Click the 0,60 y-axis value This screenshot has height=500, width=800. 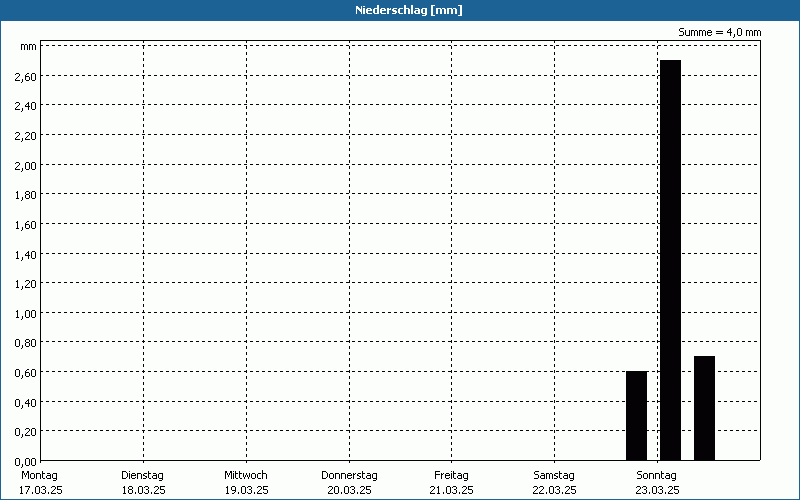click(26, 372)
